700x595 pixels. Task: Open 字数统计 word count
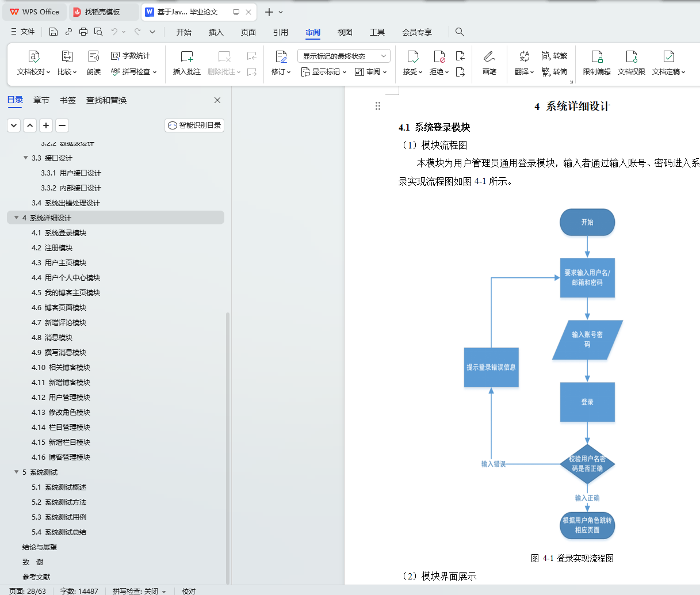131,56
